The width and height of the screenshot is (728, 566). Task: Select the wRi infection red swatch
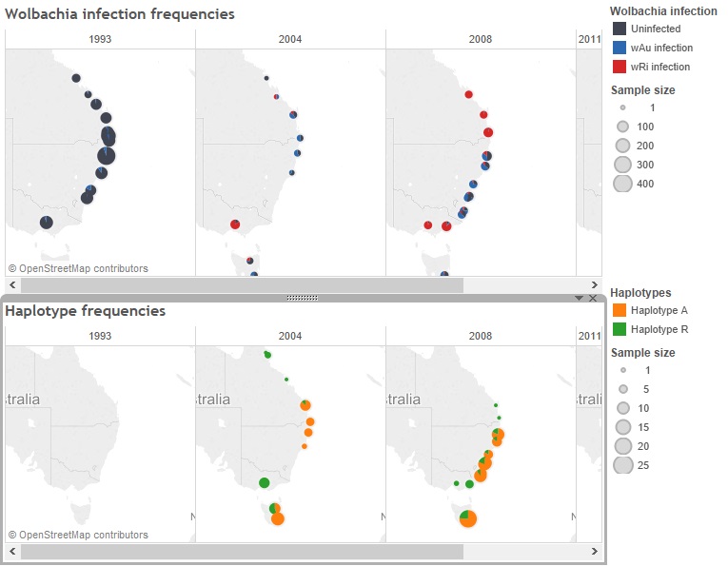(620, 67)
